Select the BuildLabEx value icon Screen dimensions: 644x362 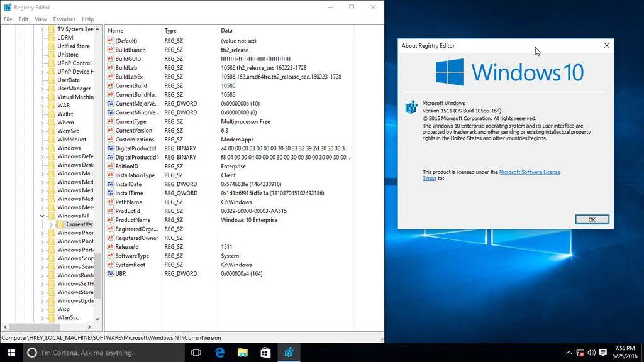coord(111,76)
